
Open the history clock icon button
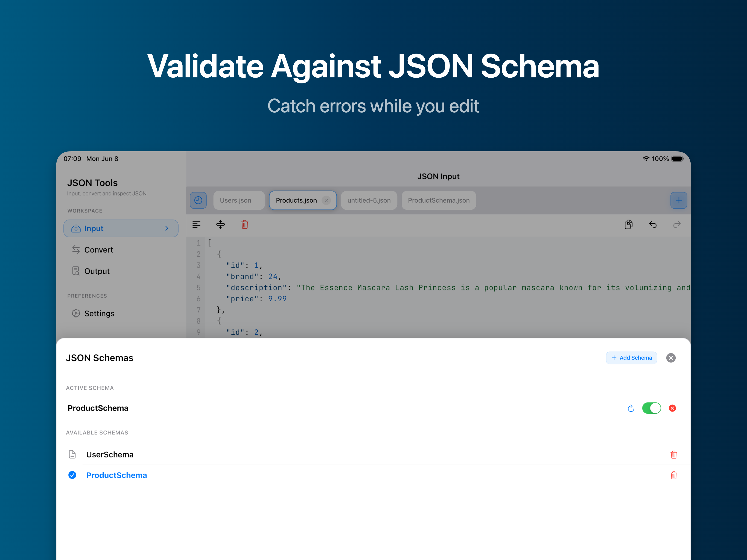tap(198, 200)
